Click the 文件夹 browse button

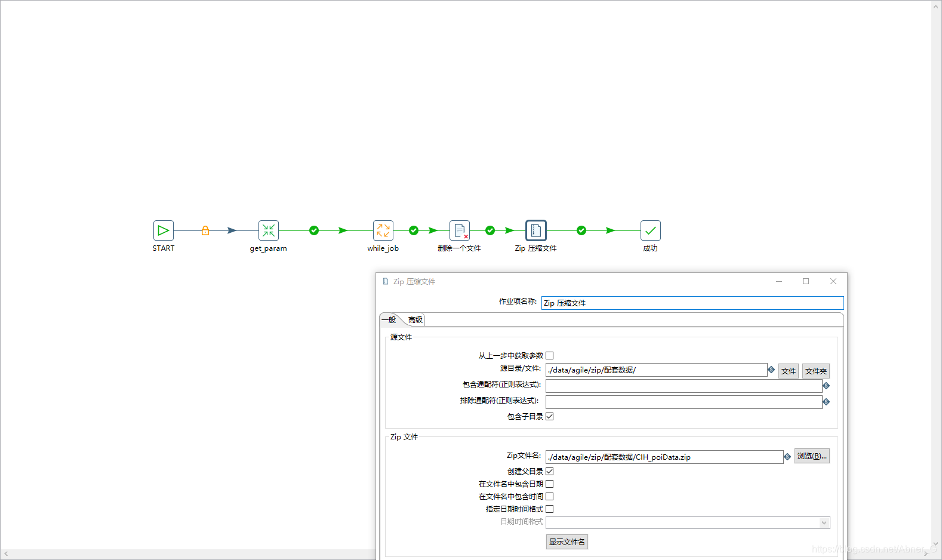pos(816,371)
